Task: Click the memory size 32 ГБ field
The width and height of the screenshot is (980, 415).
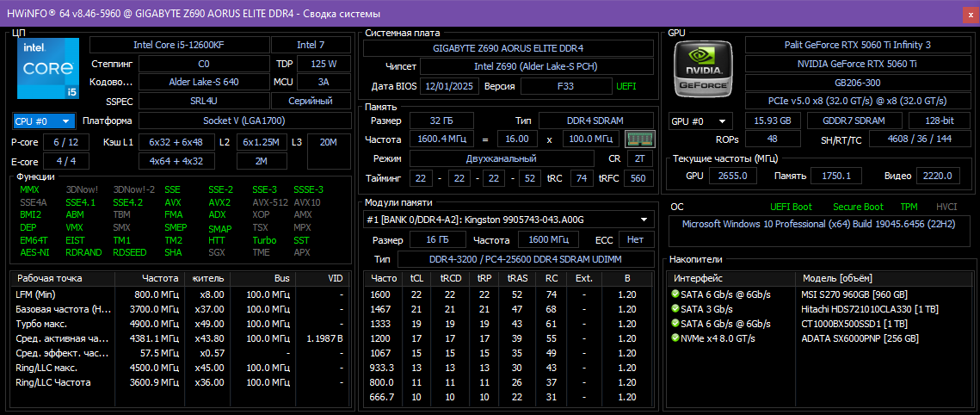Action: coord(441,121)
